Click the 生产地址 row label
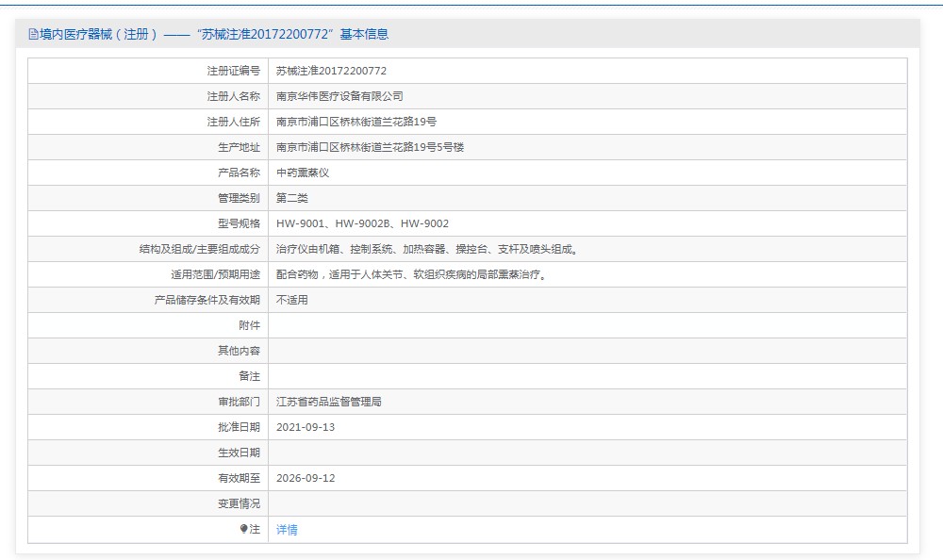943x560 pixels. pos(239,147)
